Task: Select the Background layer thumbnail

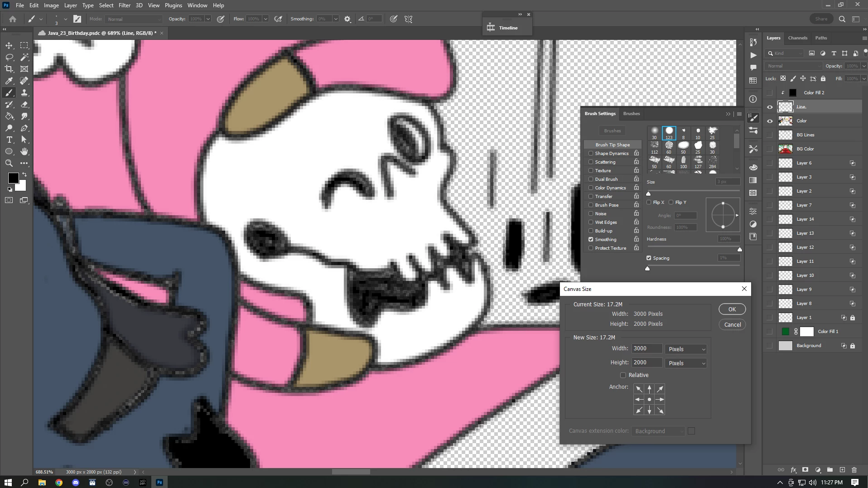Action: 786,346
